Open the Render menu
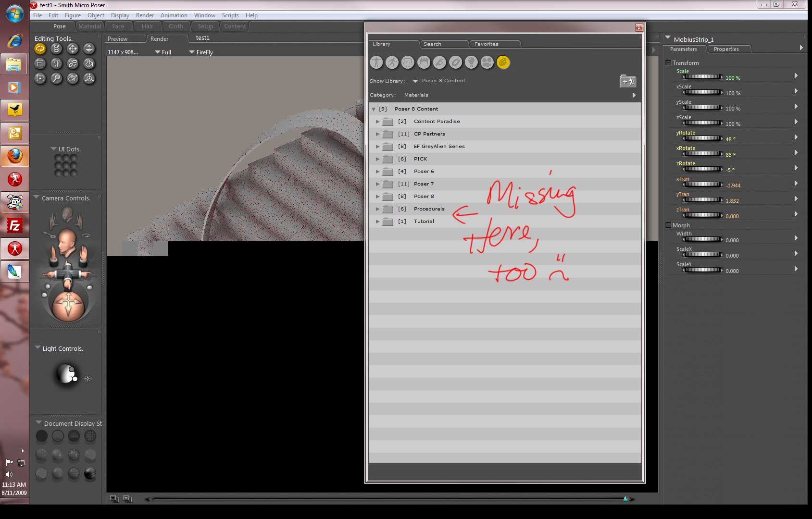Viewport: 812px width, 519px height. point(145,15)
